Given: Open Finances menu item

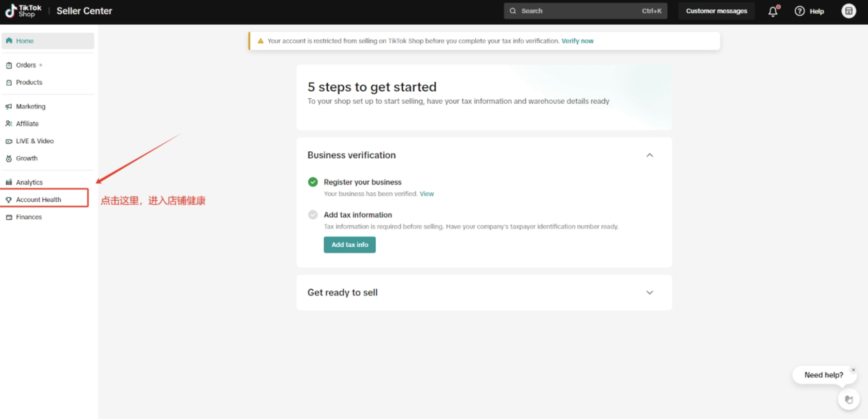Looking at the screenshot, I should pyautogui.click(x=48, y=217).
